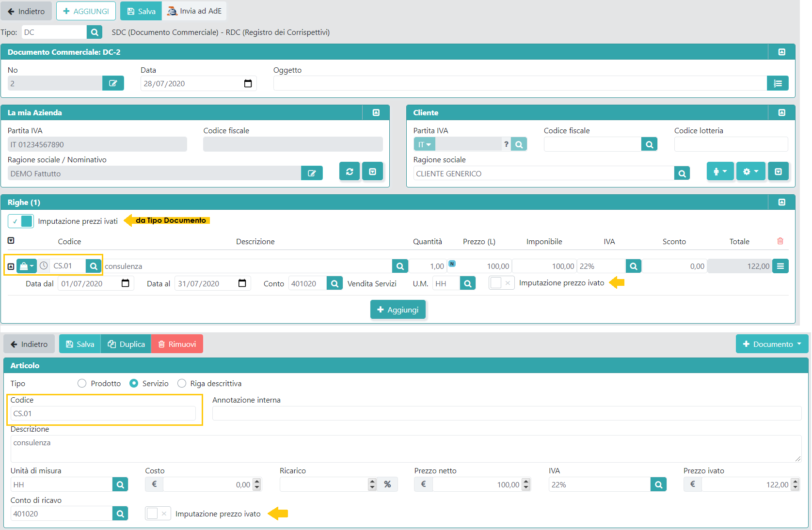Click the N badge next to quantity
The height and width of the screenshot is (530, 812).
(452, 264)
